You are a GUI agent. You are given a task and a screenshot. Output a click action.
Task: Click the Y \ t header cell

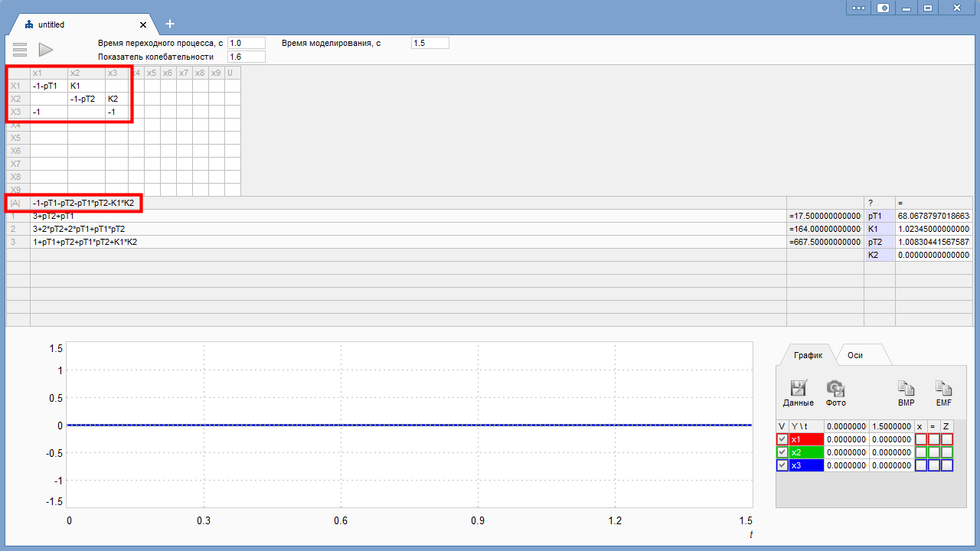coord(806,426)
